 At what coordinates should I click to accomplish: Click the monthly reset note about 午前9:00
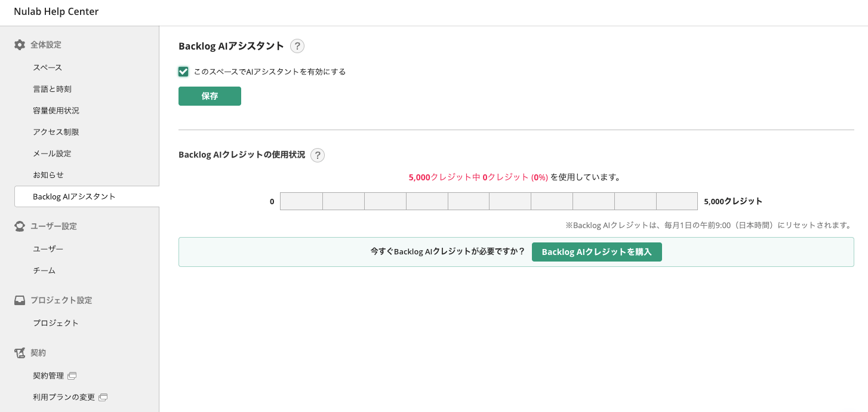(709, 225)
